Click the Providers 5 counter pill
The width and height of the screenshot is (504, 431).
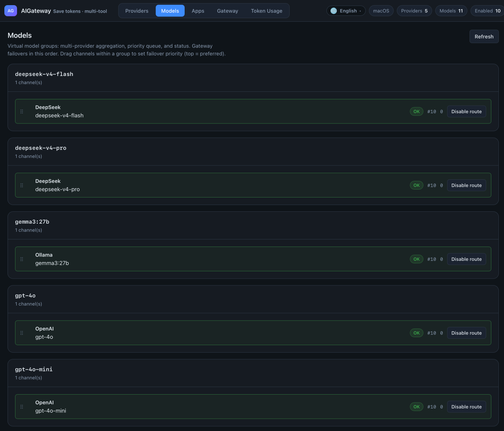[x=414, y=11]
